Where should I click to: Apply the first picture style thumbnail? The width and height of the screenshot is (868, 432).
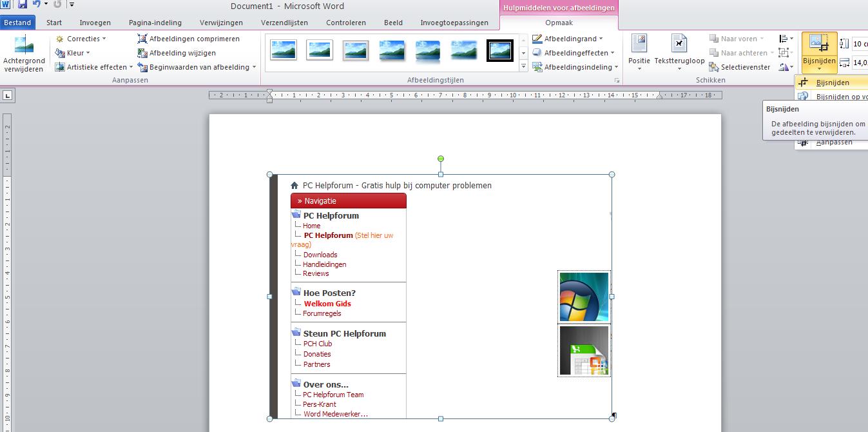284,50
